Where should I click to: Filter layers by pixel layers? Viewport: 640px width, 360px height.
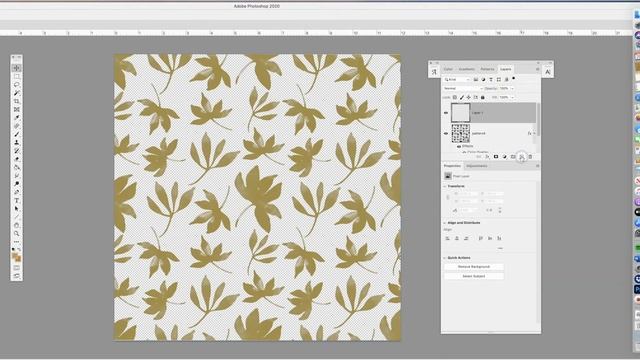(x=476, y=80)
